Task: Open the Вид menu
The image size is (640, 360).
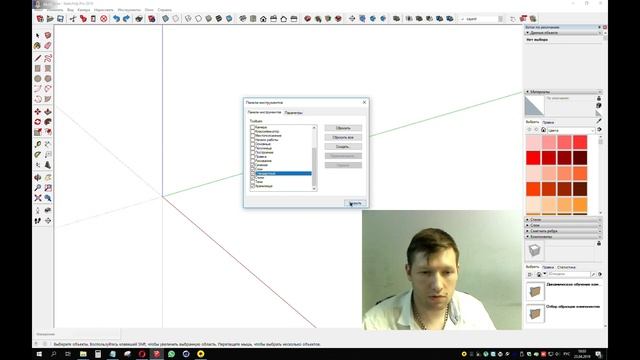Action: pos(70,10)
